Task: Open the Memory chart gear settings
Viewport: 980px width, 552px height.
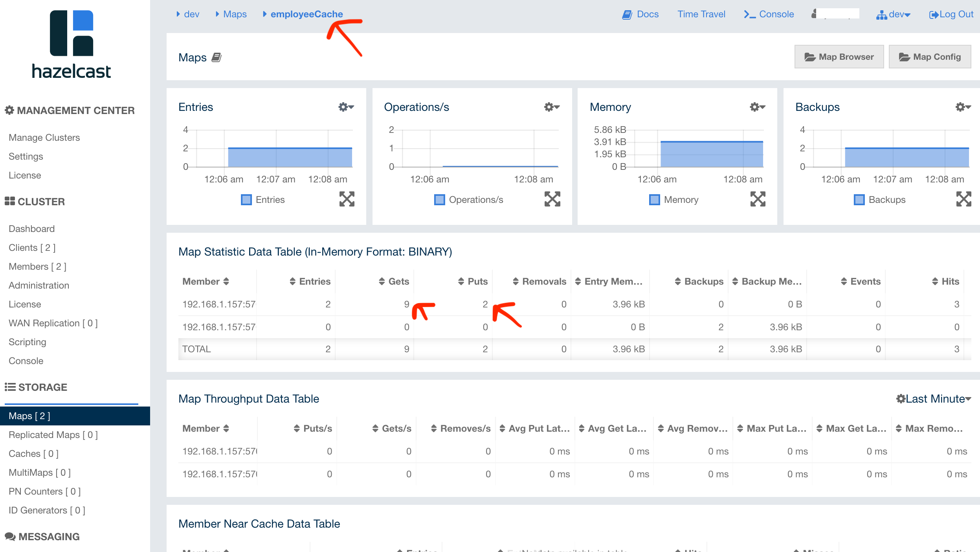Action: tap(757, 107)
